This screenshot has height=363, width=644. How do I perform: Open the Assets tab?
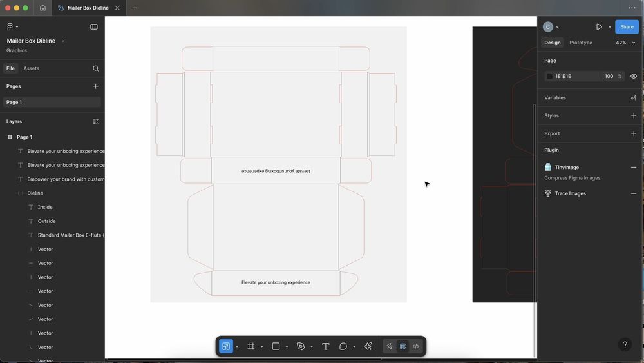(31, 68)
